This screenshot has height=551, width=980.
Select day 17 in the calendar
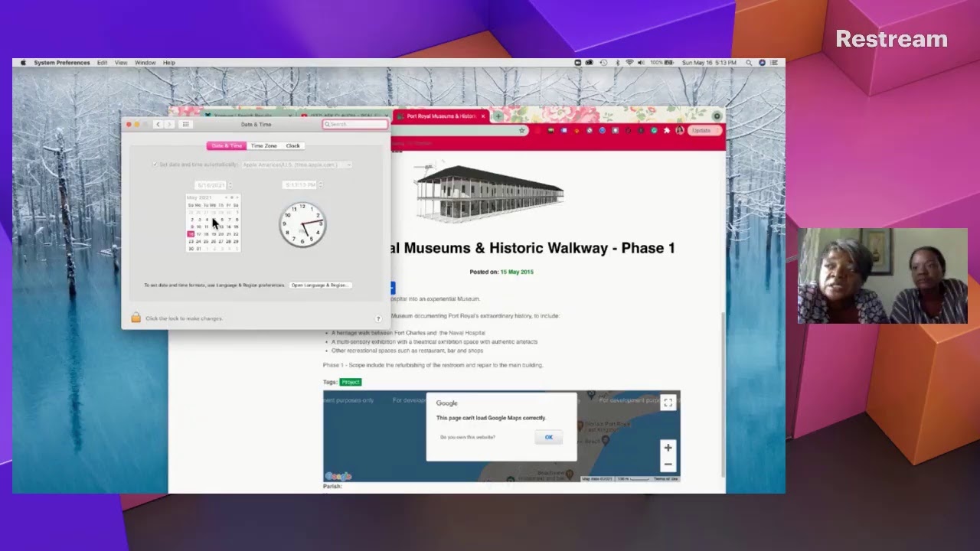click(199, 234)
